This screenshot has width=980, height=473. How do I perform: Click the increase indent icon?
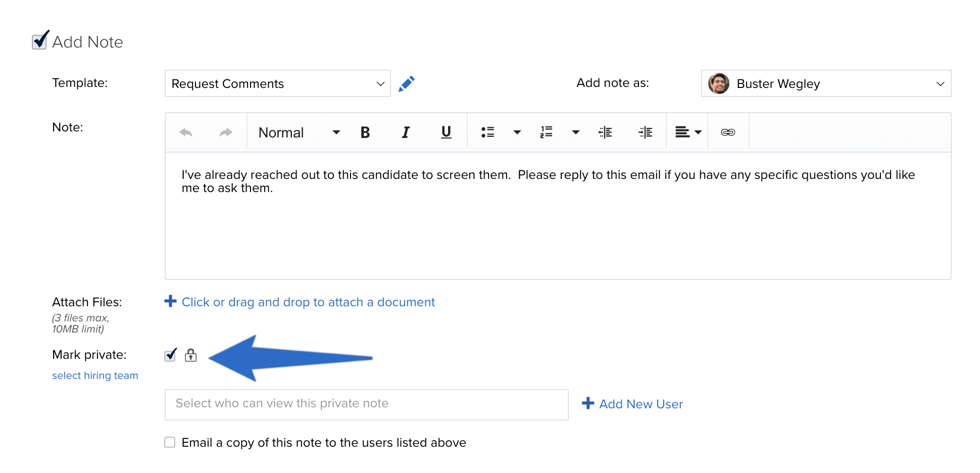click(646, 132)
